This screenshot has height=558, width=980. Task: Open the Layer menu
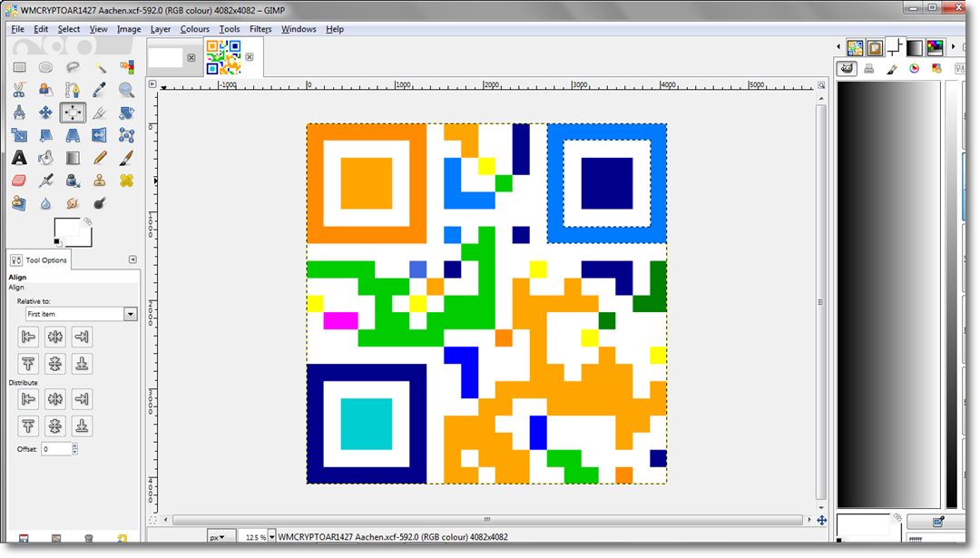click(160, 29)
